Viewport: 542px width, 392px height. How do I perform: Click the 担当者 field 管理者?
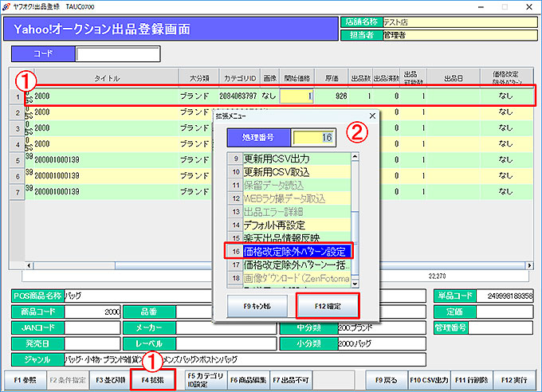coord(460,35)
